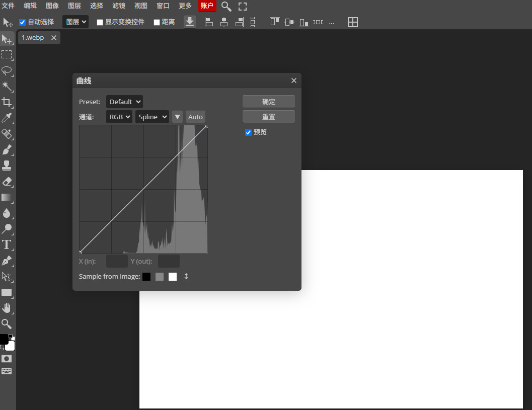Click the Auto button in Curves
Viewport: 532px width, 410px height.
[195, 117]
